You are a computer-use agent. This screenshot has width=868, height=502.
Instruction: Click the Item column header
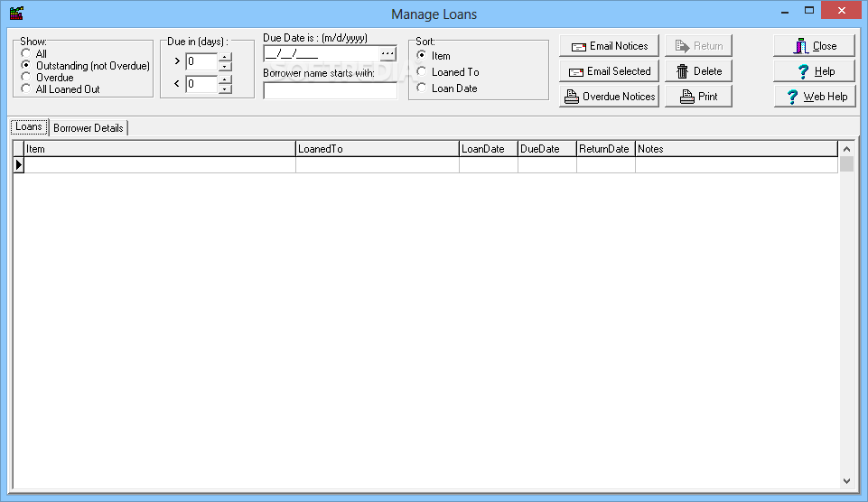[160, 149]
